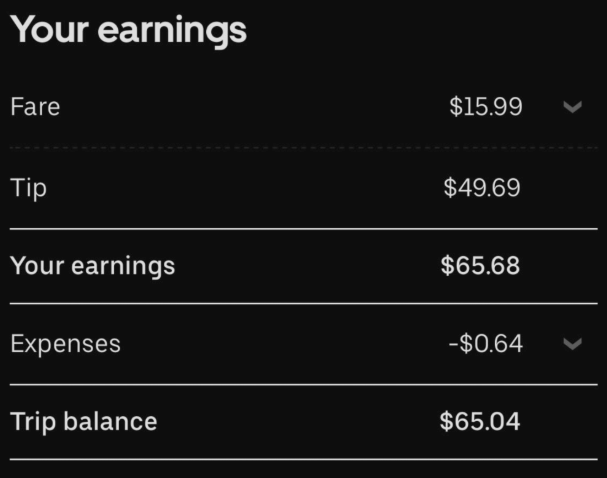The width and height of the screenshot is (607, 478).
Task: Click the $65.04 trip balance amount
Action: [480, 421]
